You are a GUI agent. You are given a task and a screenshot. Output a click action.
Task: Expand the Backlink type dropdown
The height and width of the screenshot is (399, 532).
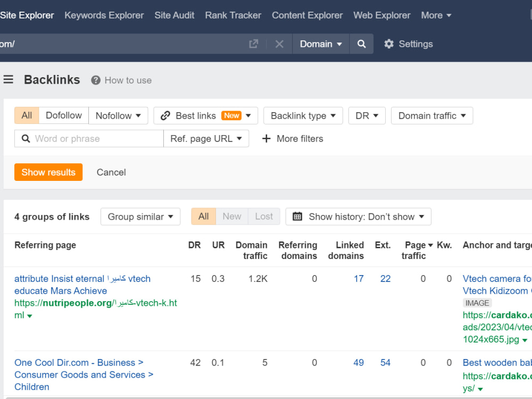coord(303,115)
